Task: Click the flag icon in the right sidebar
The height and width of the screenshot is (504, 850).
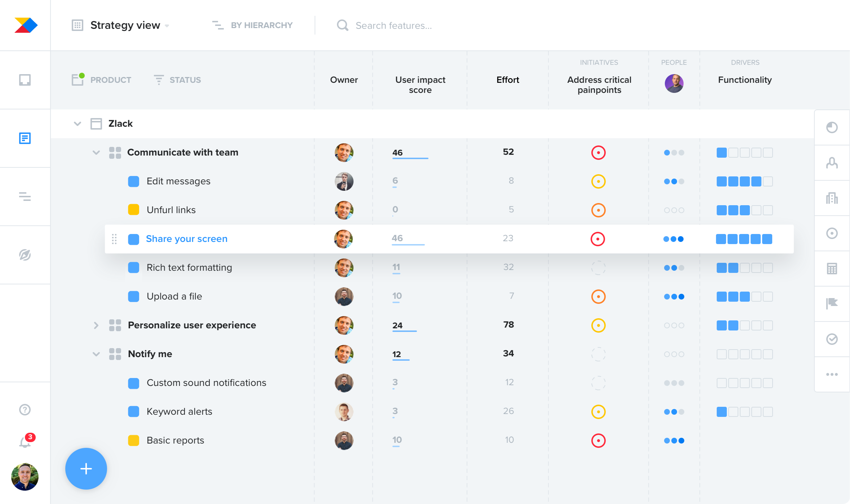Action: coord(832,303)
